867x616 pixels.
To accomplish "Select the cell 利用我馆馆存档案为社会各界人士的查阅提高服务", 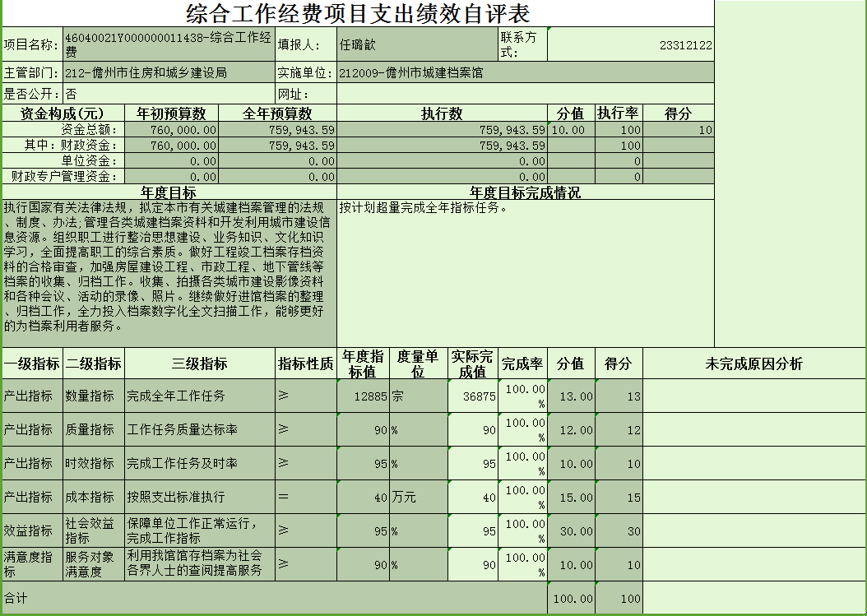I will coord(200,564).
